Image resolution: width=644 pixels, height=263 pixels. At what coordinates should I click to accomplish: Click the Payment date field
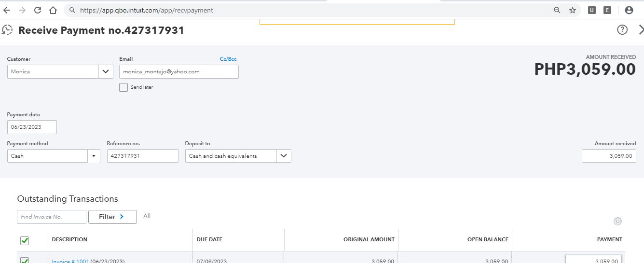tap(32, 127)
